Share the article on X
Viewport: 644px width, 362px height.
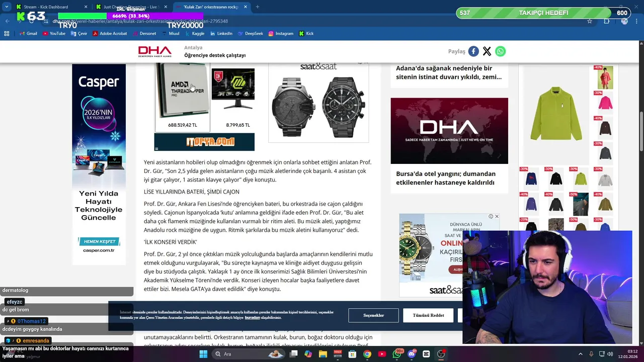487,51
